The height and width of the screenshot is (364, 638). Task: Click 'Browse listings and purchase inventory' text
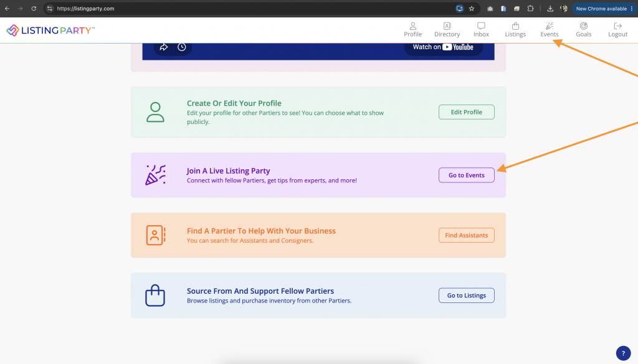point(269,301)
